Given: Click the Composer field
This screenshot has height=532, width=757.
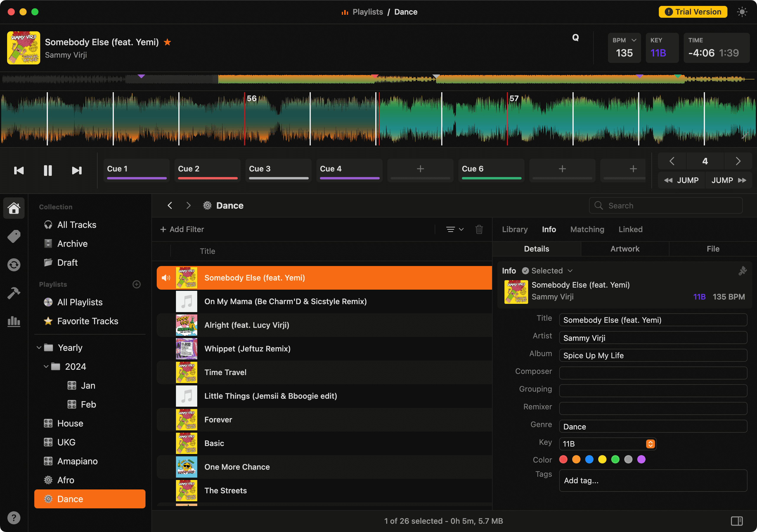Looking at the screenshot, I should pos(653,372).
